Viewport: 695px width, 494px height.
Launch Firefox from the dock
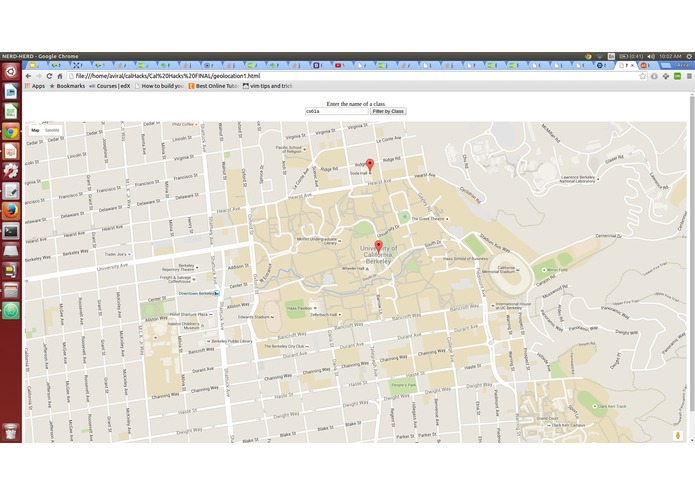click(x=11, y=211)
